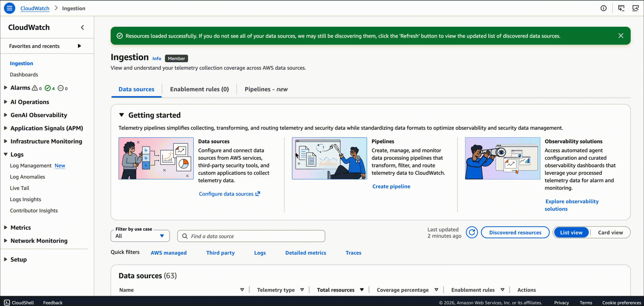
Task: Dismiss the green success notification banner
Action: [621, 36]
